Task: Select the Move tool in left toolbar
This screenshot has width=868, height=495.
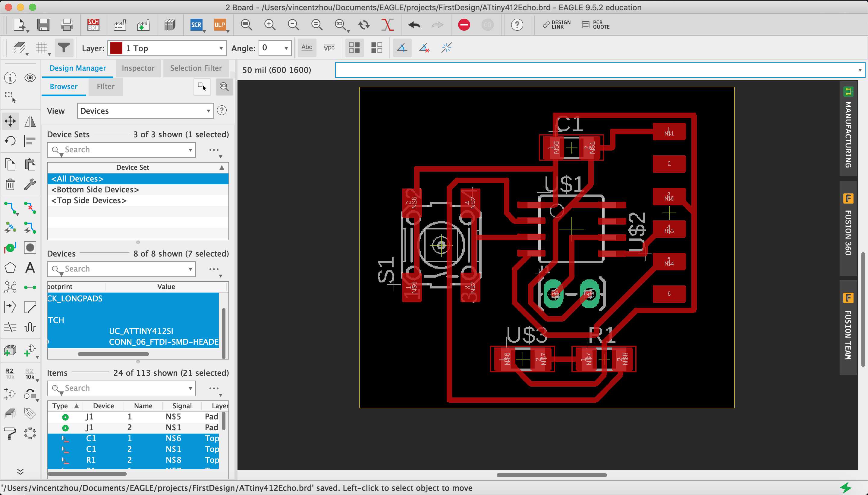Action: [10, 121]
